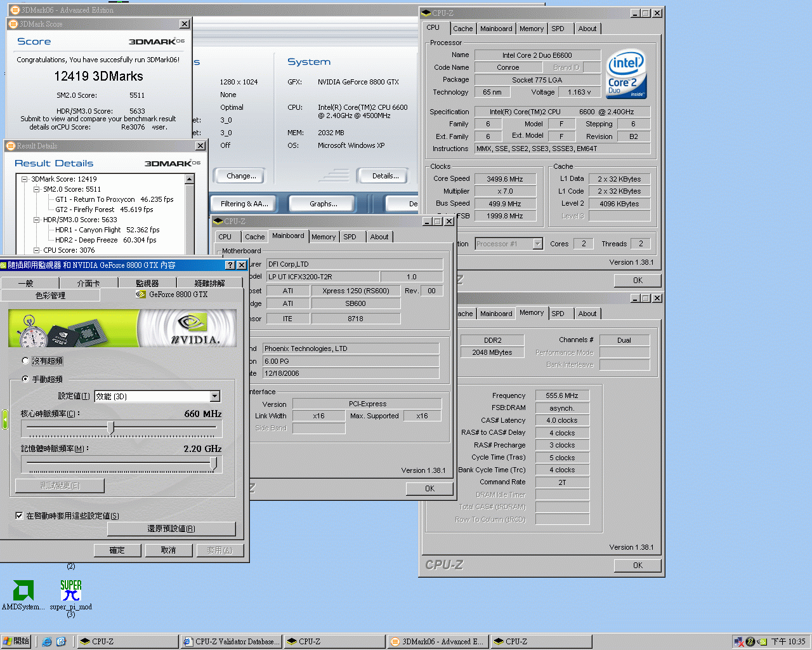The image size is (812, 650).
Task: Select no overclocking radio option 沒有超頻
Action: pos(25,361)
